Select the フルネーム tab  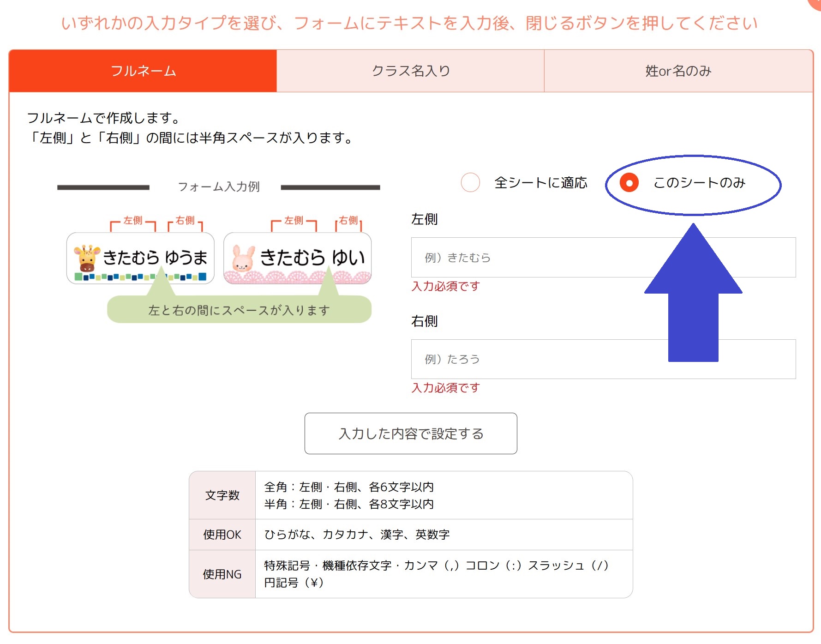143,71
